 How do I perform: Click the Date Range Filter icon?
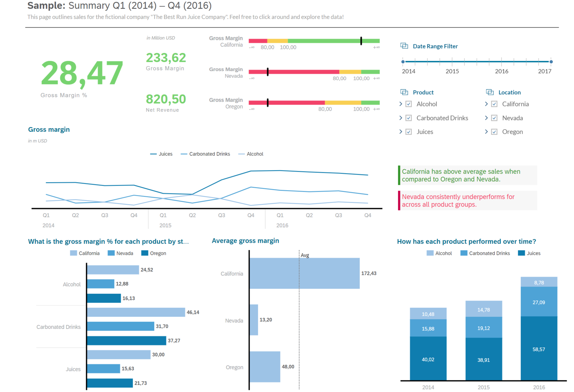(404, 46)
